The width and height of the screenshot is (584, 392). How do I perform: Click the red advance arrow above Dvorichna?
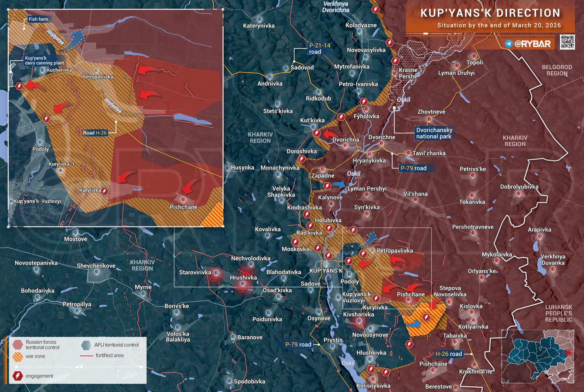click(x=330, y=134)
